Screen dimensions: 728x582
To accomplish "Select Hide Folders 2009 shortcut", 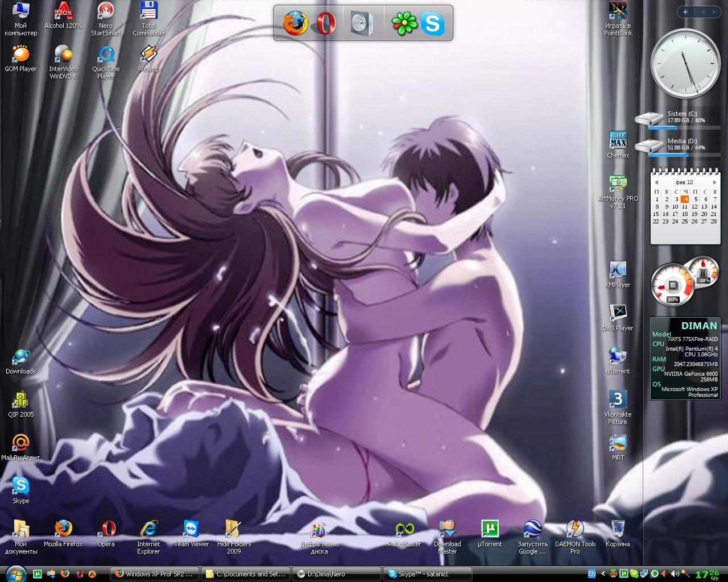I will (x=234, y=537).
